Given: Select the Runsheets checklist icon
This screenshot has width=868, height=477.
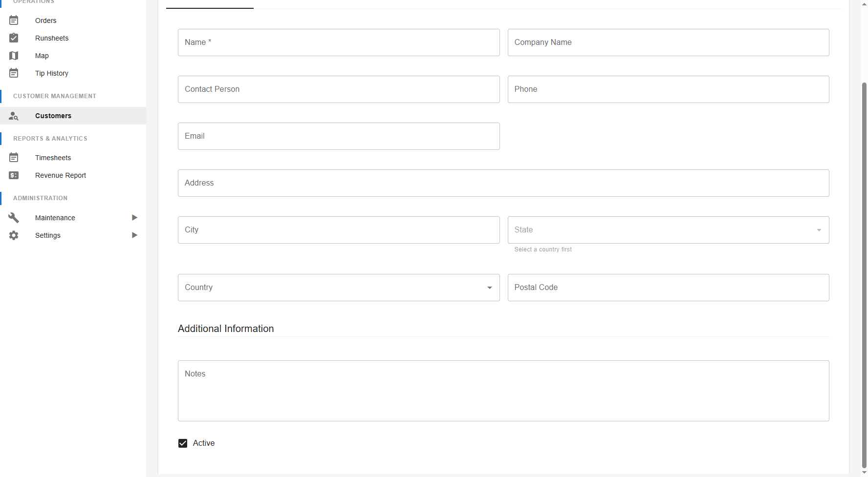Looking at the screenshot, I should (x=13, y=38).
